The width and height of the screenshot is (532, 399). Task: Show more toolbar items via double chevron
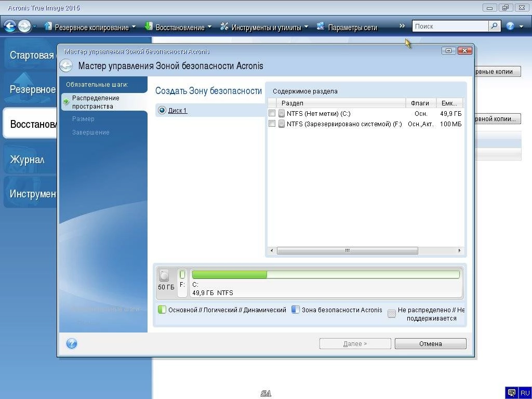(402, 26)
